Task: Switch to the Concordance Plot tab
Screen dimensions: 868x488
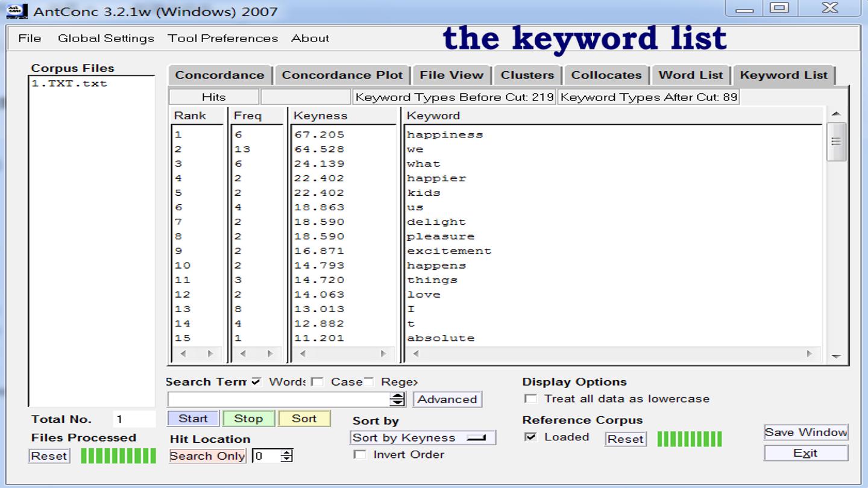Action: click(x=342, y=75)
